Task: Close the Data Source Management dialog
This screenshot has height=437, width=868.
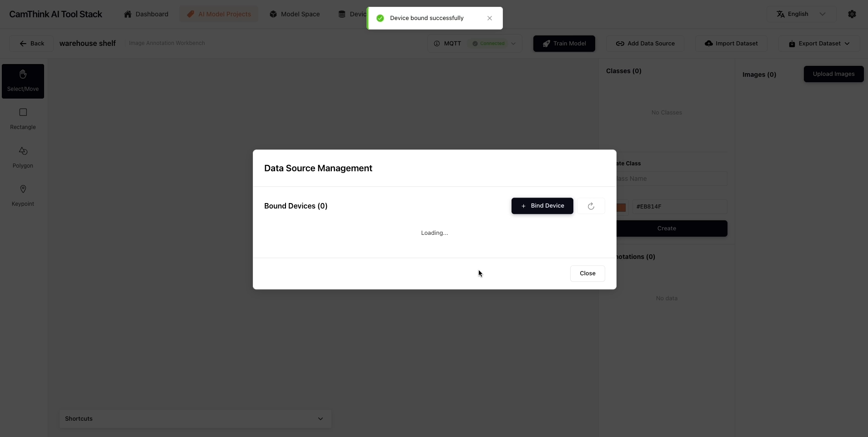Action: pyautogui.click(x=587, y=273)
